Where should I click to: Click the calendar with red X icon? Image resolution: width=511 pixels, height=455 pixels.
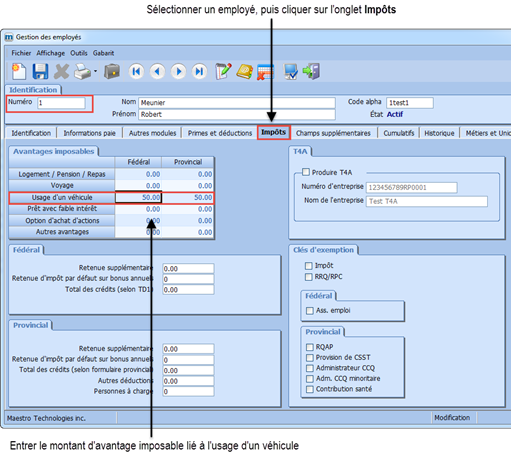[265, 72]
